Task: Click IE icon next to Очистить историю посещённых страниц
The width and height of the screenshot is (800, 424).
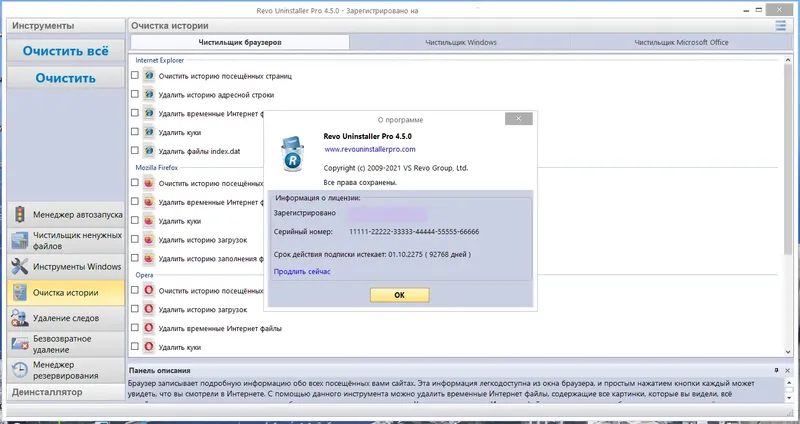Action: [148, 76]
